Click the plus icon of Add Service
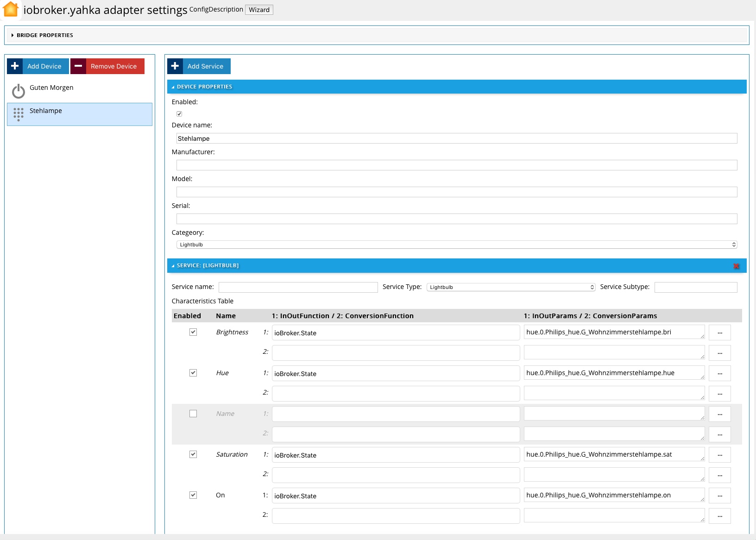The image size is (756, 540). click(175, 66)
